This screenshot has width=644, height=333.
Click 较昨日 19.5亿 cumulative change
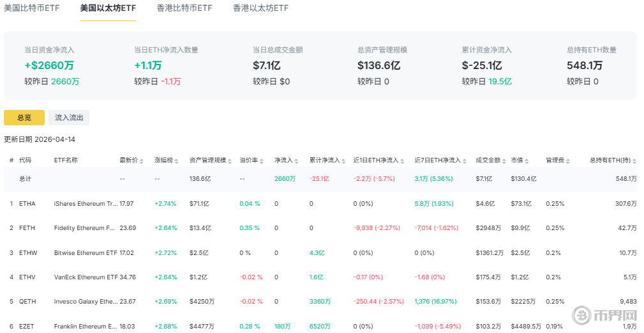(x=487, y=81)
